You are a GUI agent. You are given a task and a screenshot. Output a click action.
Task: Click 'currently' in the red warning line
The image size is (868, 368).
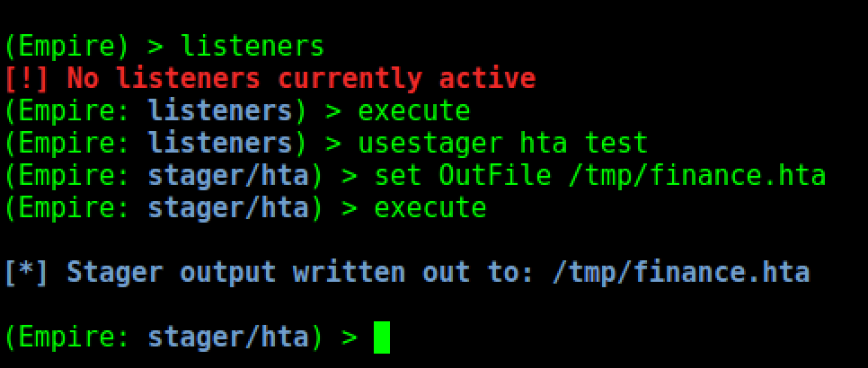click(x=349, y=78)
